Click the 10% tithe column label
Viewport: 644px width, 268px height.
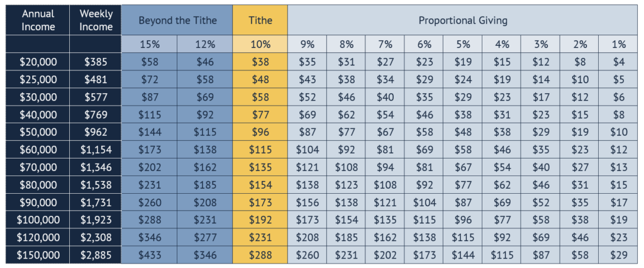pos(260,45)
